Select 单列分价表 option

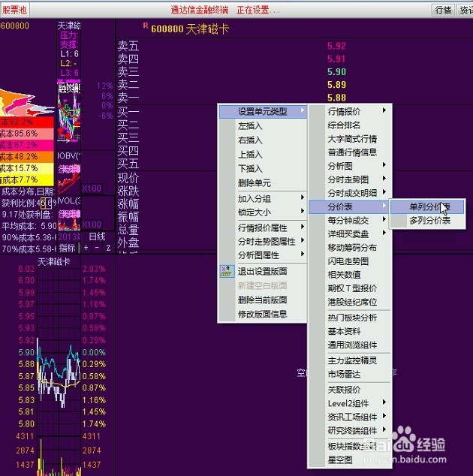pyautogui.click(x=427, y=206)
